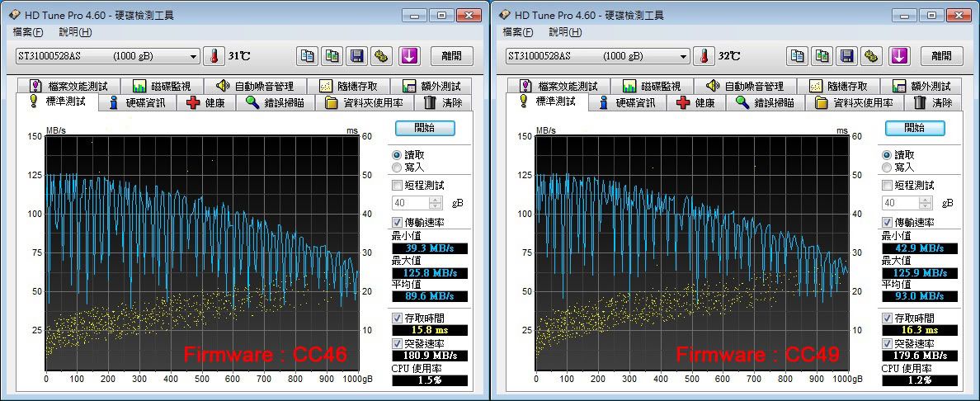The width and height of the screenshot is (980, 401).
Task: Toggle 傳輸速率 checkbox in right window
Action: 887,222
